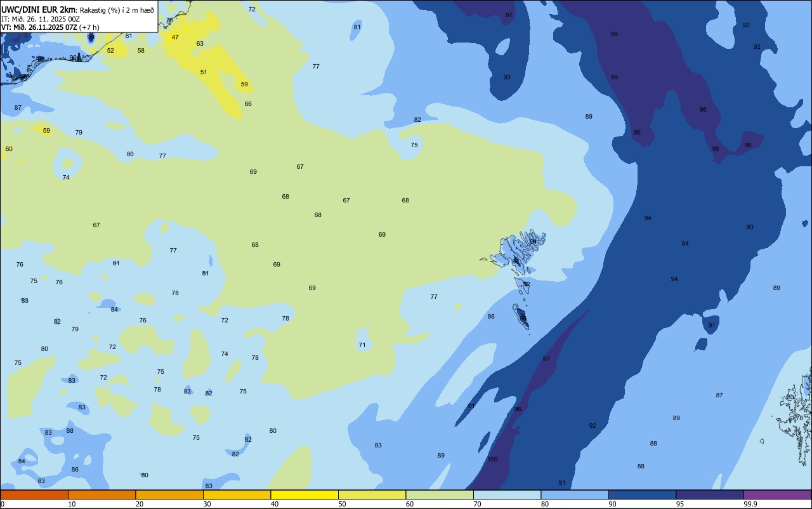Click the 58 humidity value on the map
This screenshot has height=509, width=812.
tap(141, 51)
